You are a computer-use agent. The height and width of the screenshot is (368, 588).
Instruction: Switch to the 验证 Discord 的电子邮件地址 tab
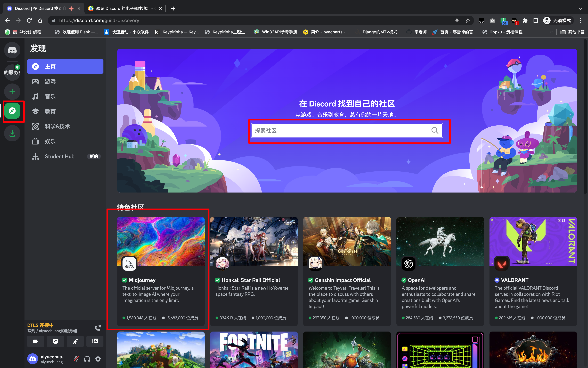(x=125, y=9)
